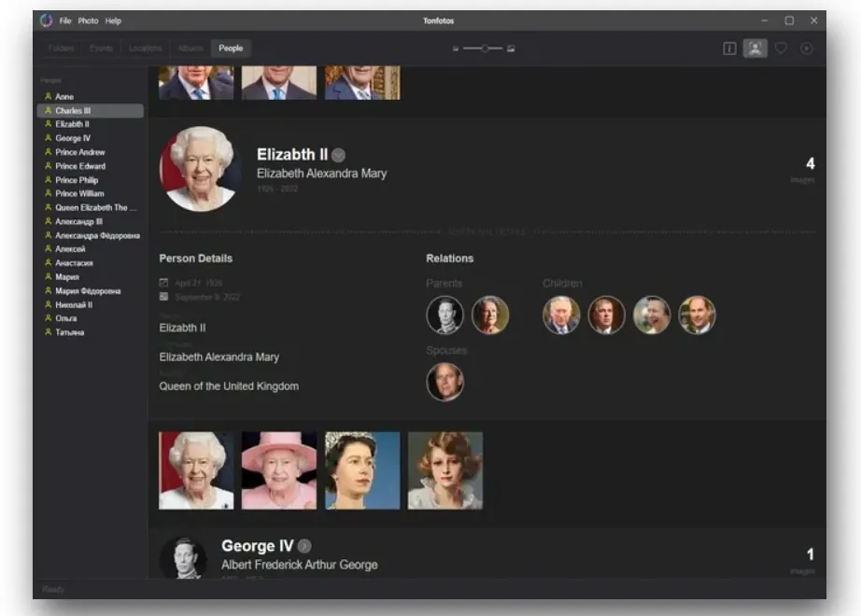Select Prince Andrew in the people list
The width and height of the screenshot is (861, 616).
click(x=91, y=152)
